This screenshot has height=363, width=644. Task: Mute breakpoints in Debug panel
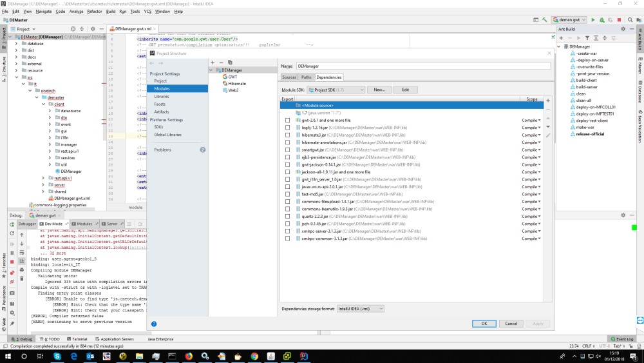[x=12, y=282]
